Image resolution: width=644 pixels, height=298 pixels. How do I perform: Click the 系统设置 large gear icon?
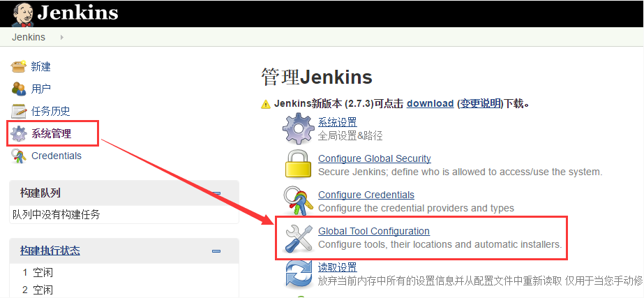click(x=299, y=128)
